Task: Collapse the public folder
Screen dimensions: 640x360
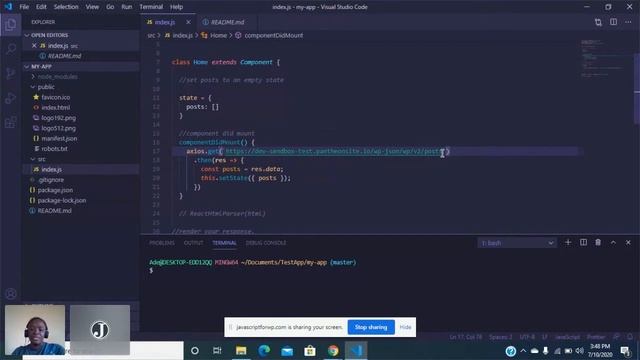Action: click(46, 87)
